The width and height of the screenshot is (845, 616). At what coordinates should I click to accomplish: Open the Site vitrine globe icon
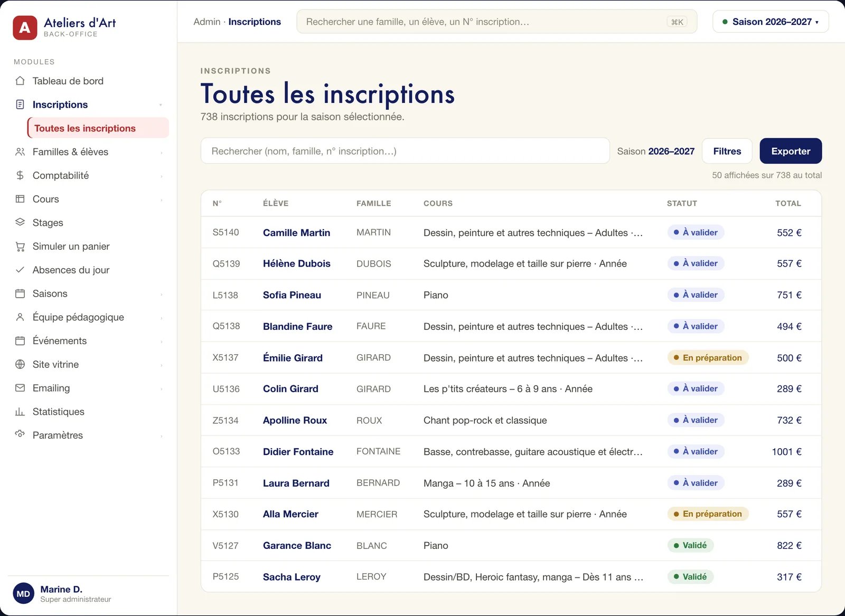coord(20,364)
